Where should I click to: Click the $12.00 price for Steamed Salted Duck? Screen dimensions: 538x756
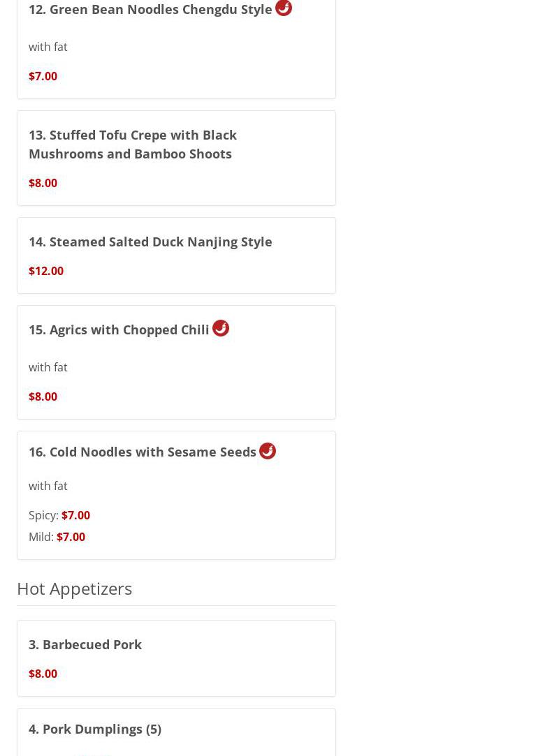[46, 271]
